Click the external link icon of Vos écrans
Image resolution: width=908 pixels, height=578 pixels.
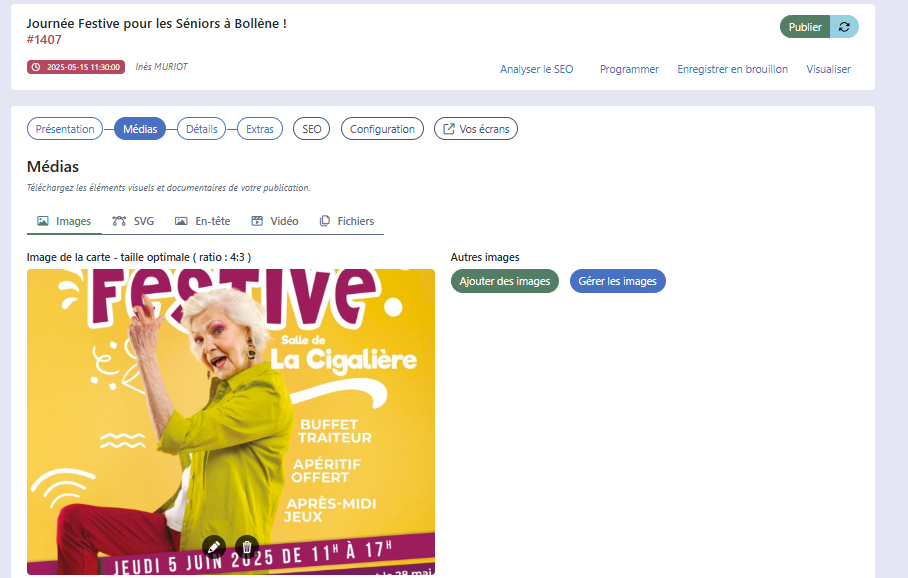[449, 129]
